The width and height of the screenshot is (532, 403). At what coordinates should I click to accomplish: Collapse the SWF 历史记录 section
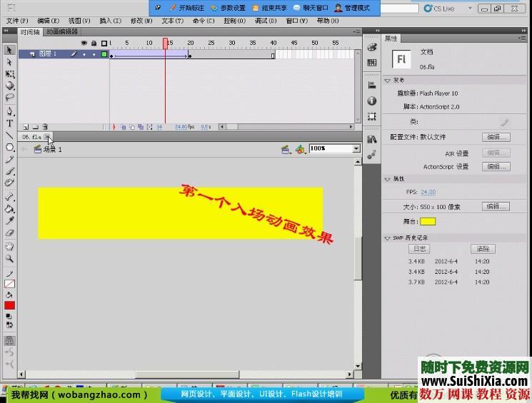pyautogui.click(x=388, y=238)
